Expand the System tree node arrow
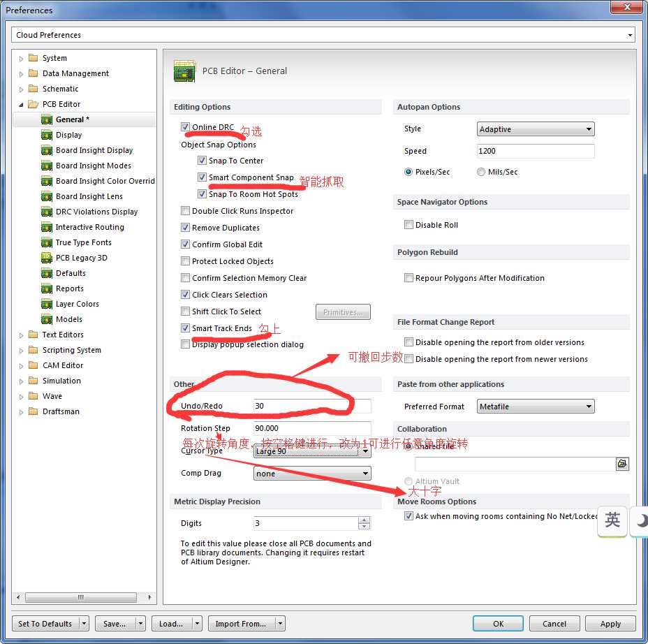This screenshot has height=644, width=648. coord(21,58)
